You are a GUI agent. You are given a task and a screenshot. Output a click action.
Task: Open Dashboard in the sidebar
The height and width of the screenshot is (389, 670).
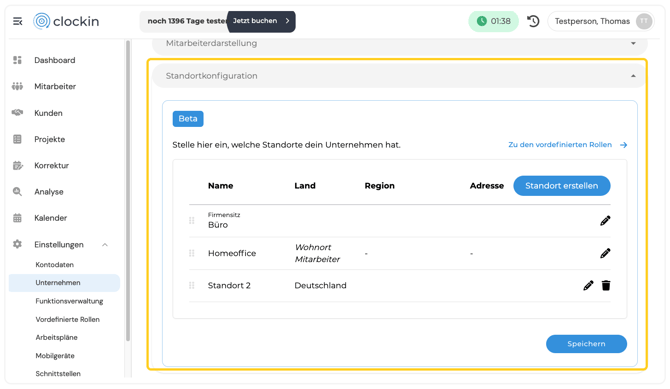pos(55,60)
